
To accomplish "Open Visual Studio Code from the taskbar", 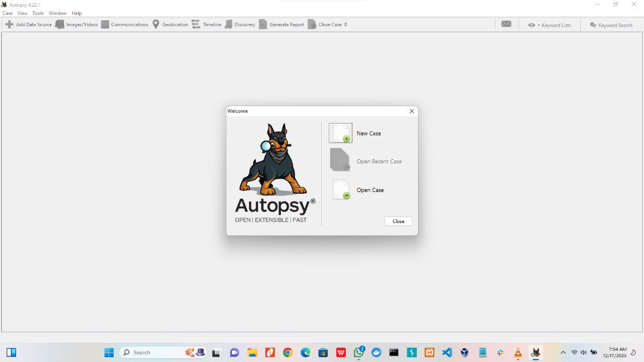I will 447,352.
